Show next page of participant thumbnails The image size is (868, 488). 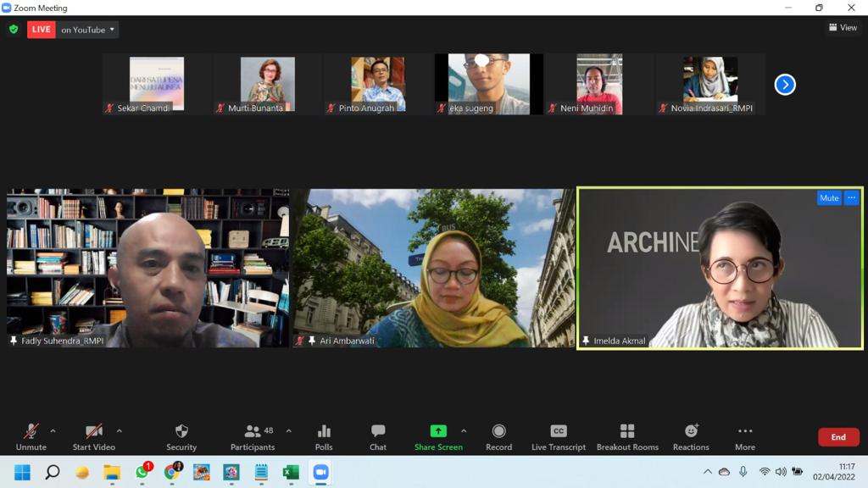tap(785, 85)
